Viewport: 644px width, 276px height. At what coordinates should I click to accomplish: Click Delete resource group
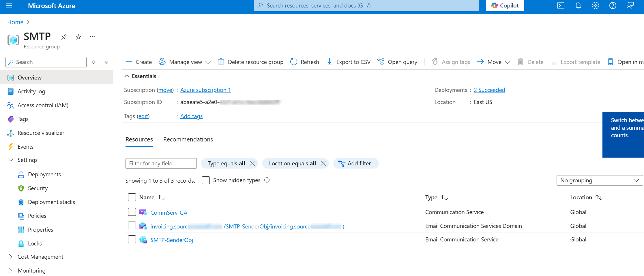pyautogui.click(x=250, y=62)
